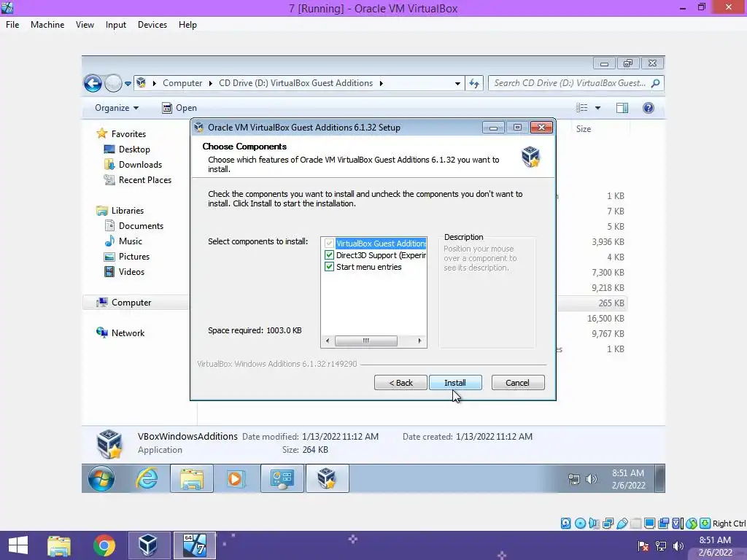747x560 pixels.
Task: Open VirtualBox Manager on host taskbar
Action: 147,545
